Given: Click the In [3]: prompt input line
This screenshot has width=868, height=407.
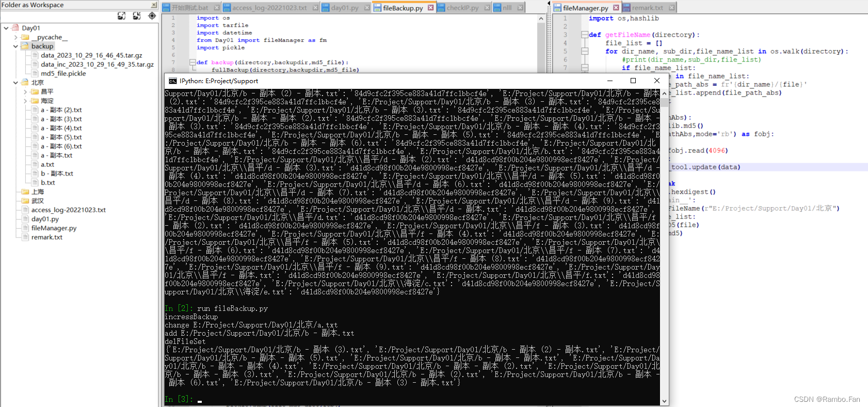Looking at the screenshot, I should pos(412,399).
